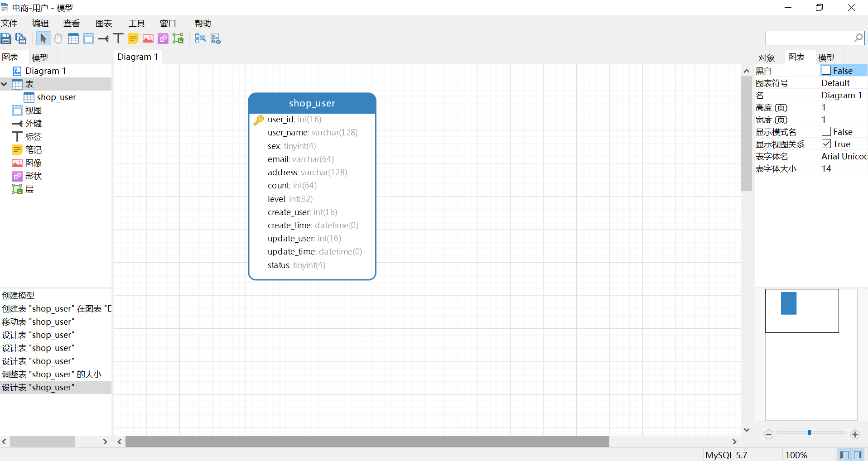
Task: Toggle the right panel status bar icon
Action: [858, 455]
